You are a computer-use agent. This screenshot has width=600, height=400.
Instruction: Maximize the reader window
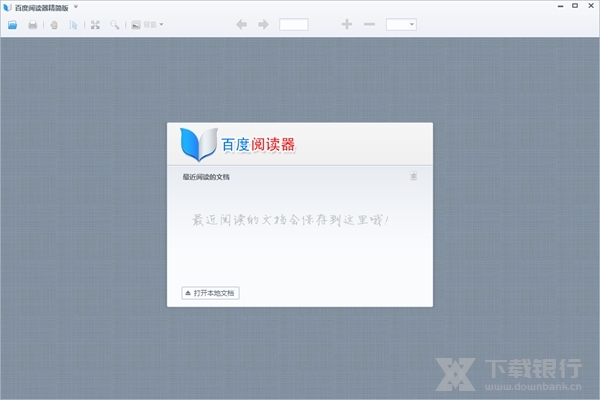pyautogui.click(x=575, y=6)
